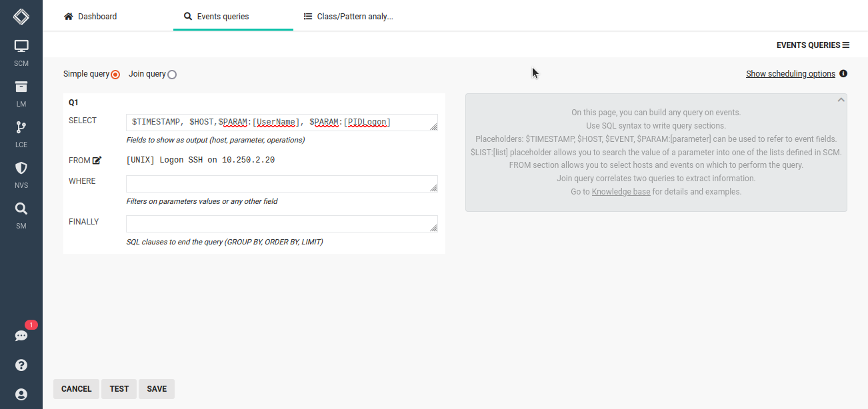The height and width of the screenshot is (409, 868).
Task: Select the Simple query radio button
Action: (x=115, y=74)
